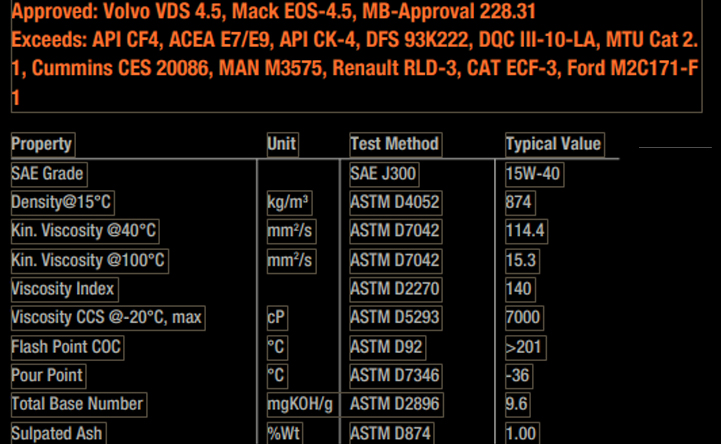
Task: Click the '15.3' viscosity value
Action: point(522,261)
